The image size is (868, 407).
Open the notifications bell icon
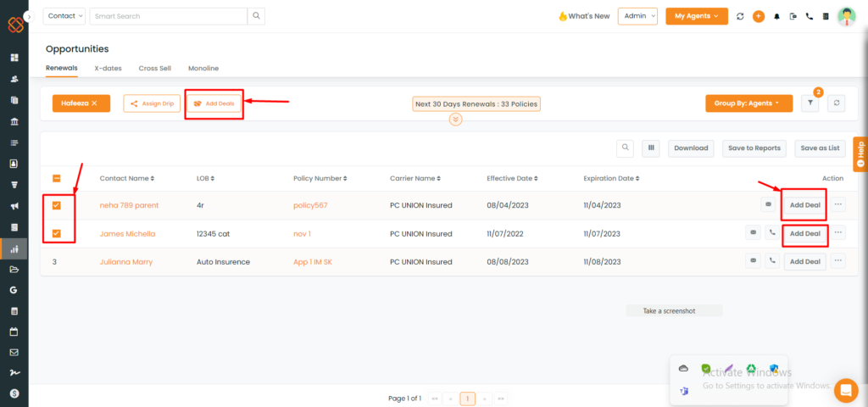776,17
